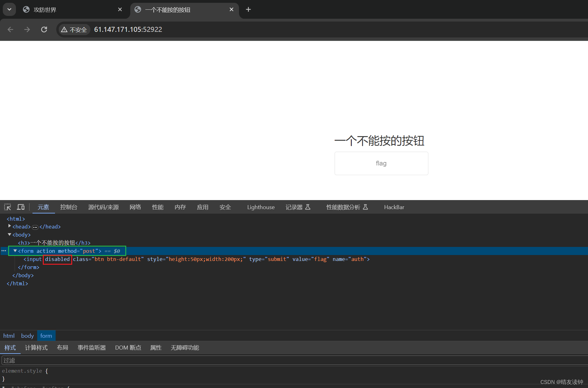Open a new browser tab
588x388 pixels.
click(248, 9)
